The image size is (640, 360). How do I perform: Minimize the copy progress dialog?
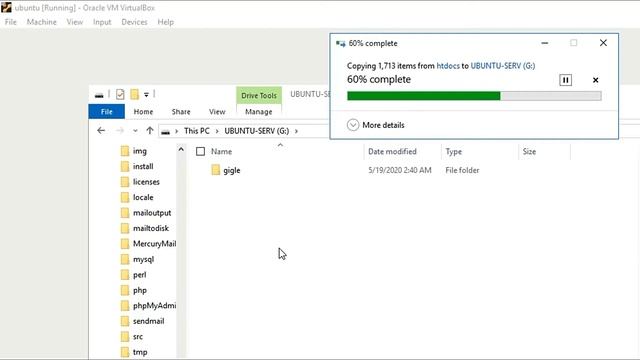544,43
